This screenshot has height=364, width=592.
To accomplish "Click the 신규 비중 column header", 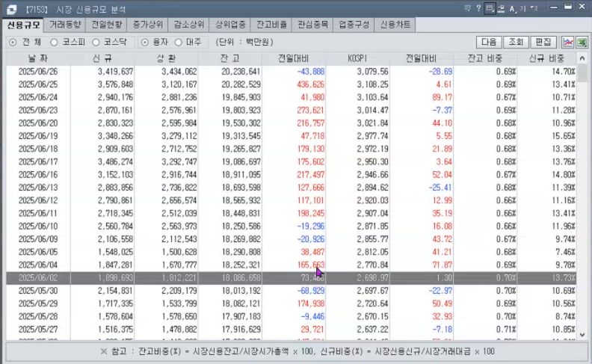I will coord(546,58).
